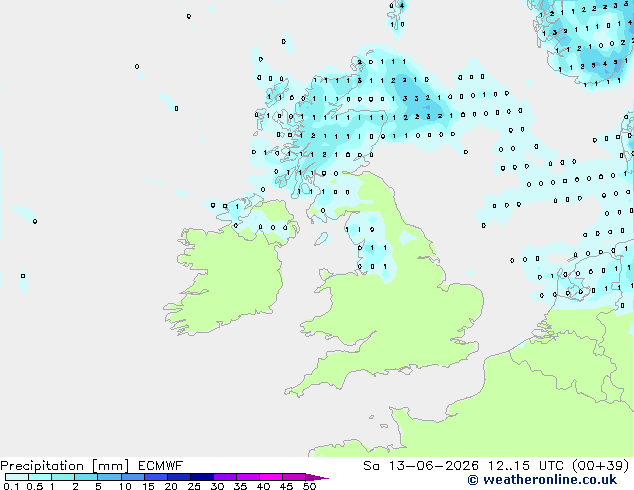Click the legend label "15"

pos(148,486)
